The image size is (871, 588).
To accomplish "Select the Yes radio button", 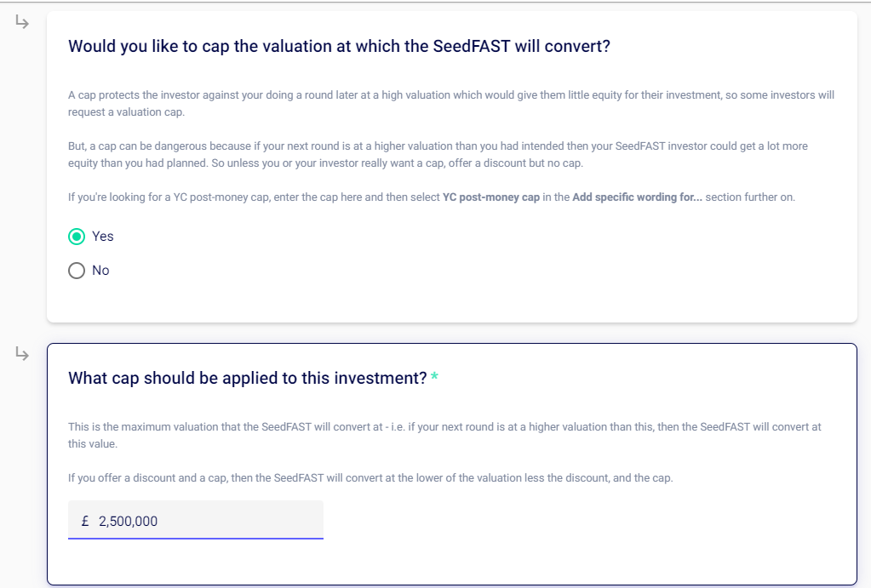I will 77,237.
